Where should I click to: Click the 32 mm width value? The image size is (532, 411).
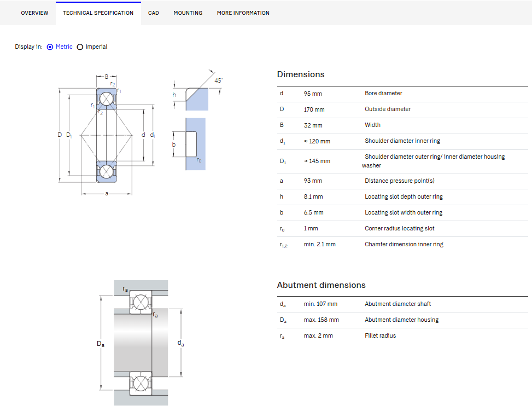tap(313, 125)
